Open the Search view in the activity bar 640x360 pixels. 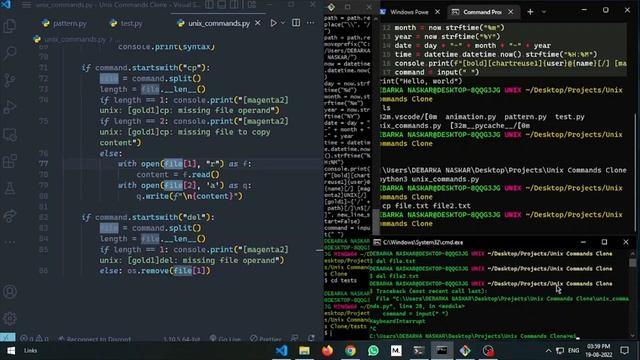coord(10,53)
